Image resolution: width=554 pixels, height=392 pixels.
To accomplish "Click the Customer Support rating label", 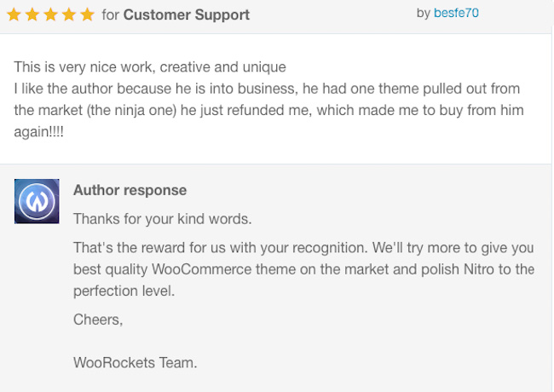I will coord(187,15).
